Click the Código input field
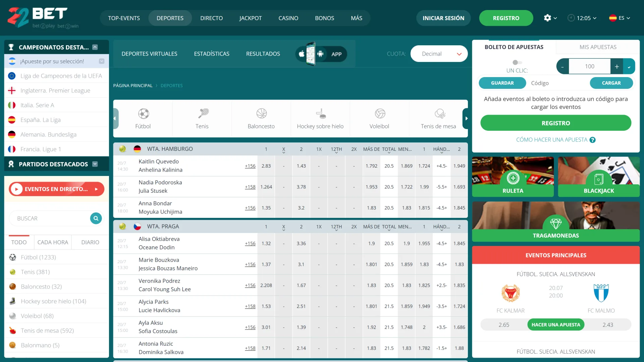 (x=558, y=83)
